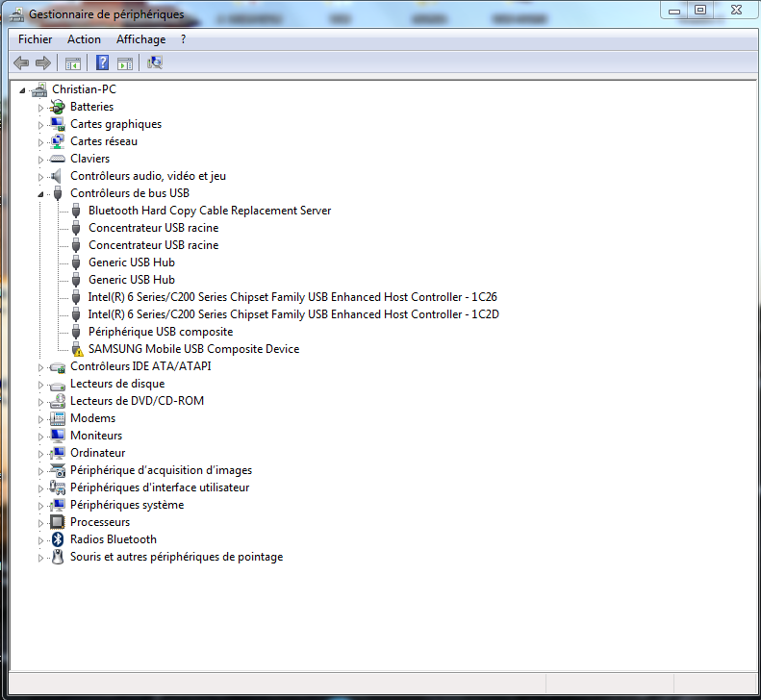Click the show/hide console tree toolbar icon
The height and width of the screenshot is (700, 761).
coord(72,63)
